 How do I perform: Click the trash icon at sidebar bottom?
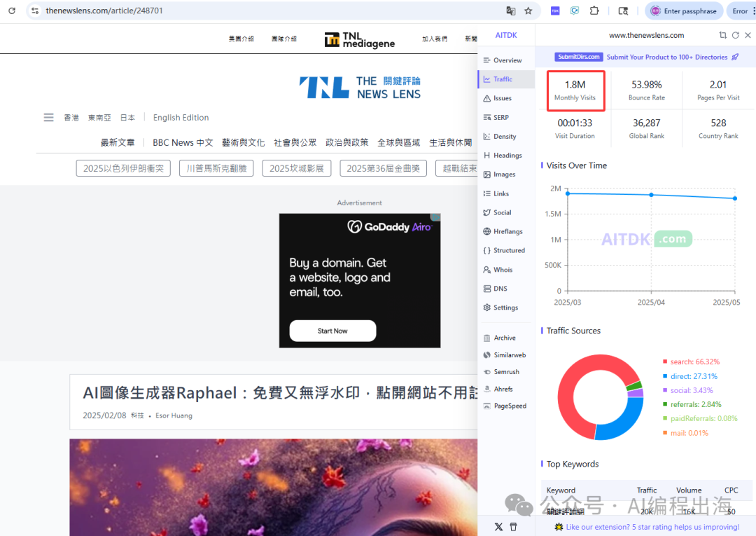pos(514,527)
